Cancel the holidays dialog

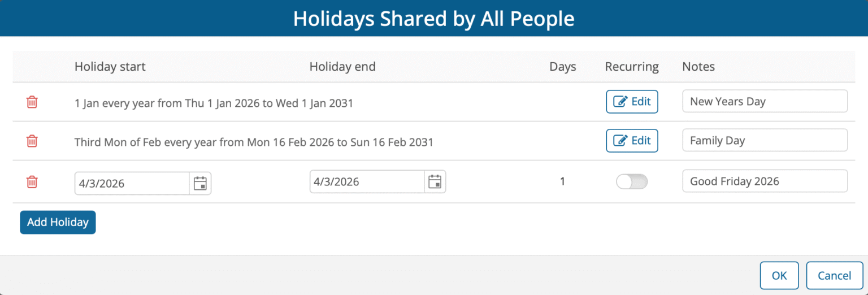[x=835, y=276]
